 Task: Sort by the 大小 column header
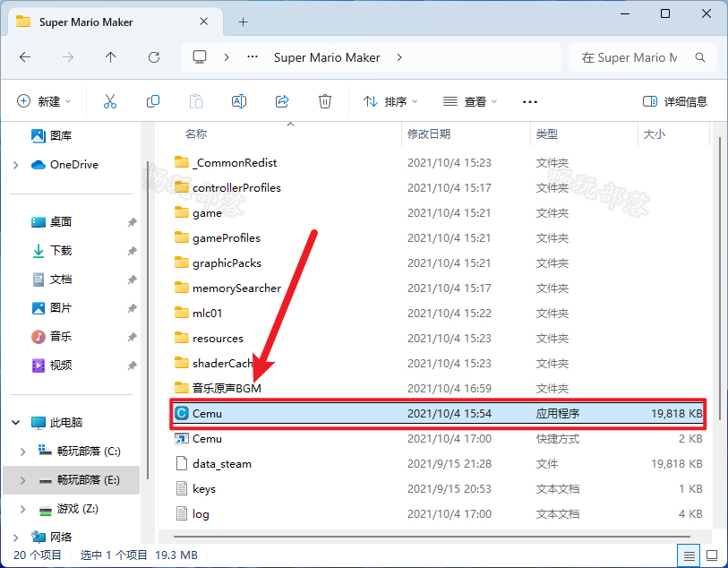coord(654,134)
